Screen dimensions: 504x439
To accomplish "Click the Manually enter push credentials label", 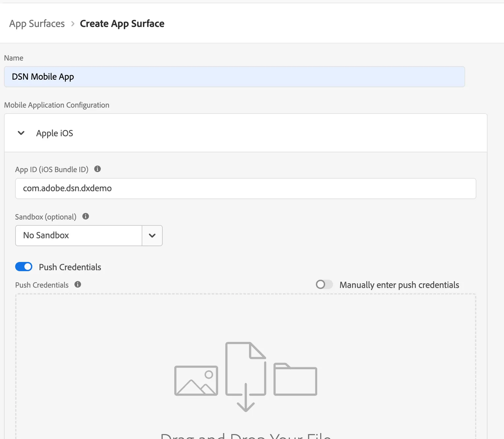I will coord(399,285).
